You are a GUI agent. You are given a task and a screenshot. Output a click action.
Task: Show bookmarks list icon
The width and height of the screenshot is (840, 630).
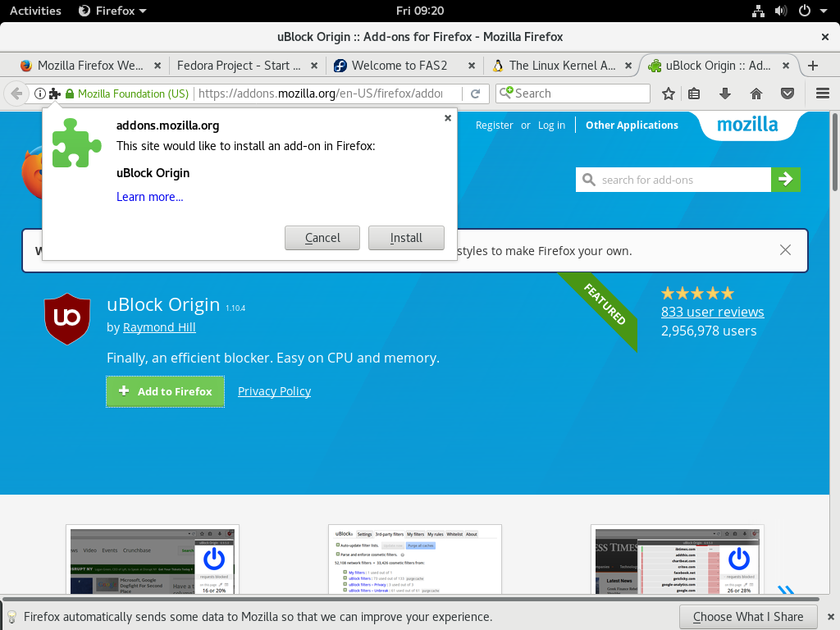point(694,94)
